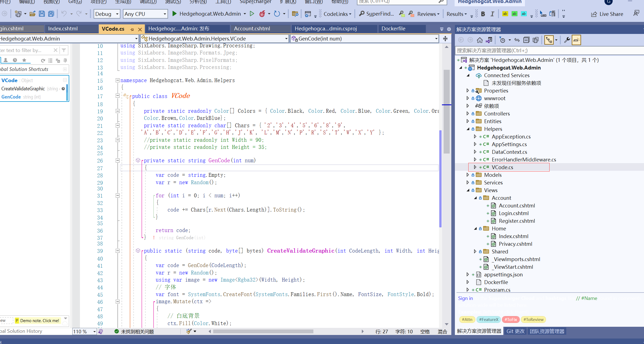
Task: Toggle bold formatting B button
Action: coord(483,14)
